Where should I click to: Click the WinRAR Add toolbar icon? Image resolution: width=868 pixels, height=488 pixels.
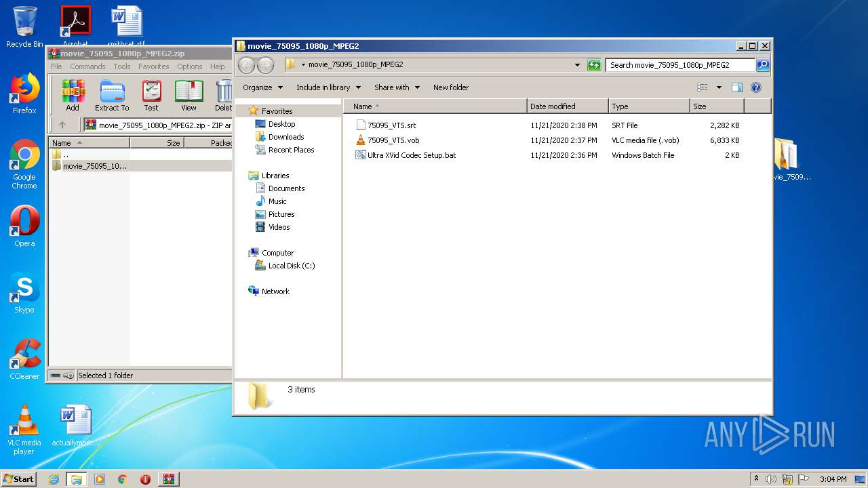point(73,96)
